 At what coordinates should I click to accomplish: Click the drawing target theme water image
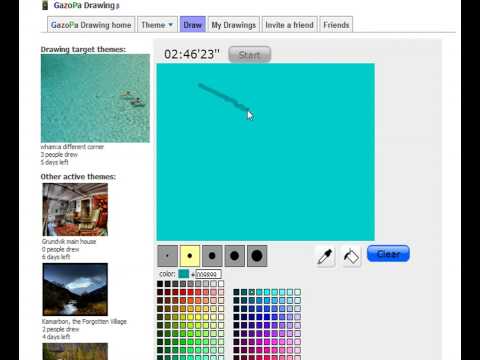95,98
